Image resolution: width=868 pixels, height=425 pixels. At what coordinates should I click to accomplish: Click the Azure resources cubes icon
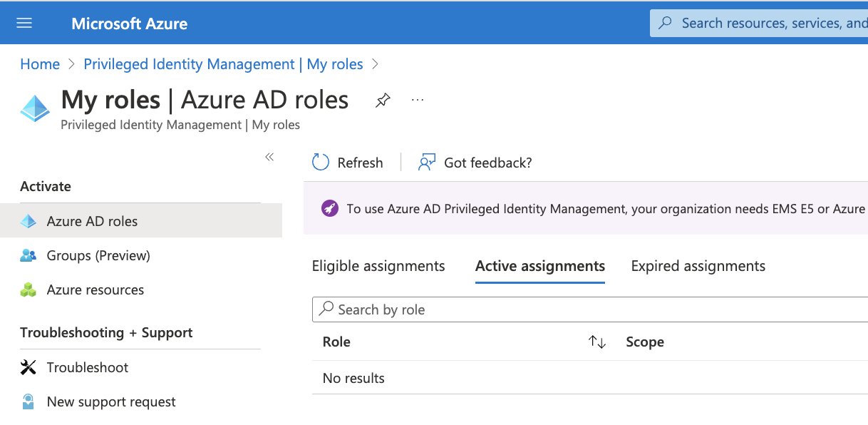tap(29, 290)
